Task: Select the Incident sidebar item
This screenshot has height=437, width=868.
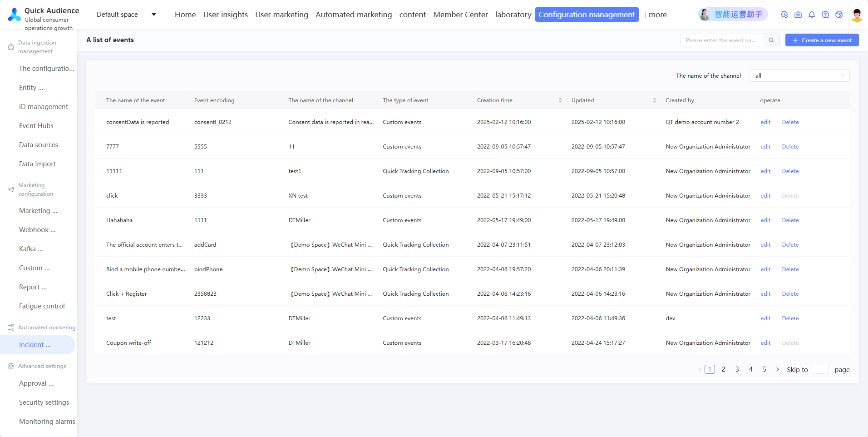Action: [37, 345]
